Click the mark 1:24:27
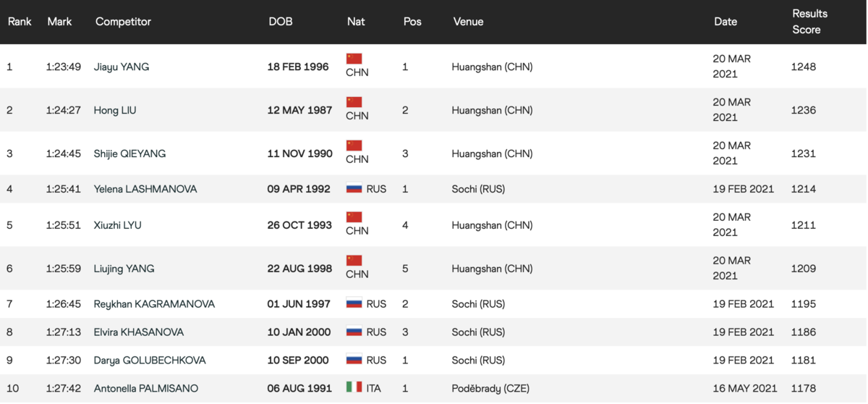This screenshot has height=404, width=868. coord(63,110)
